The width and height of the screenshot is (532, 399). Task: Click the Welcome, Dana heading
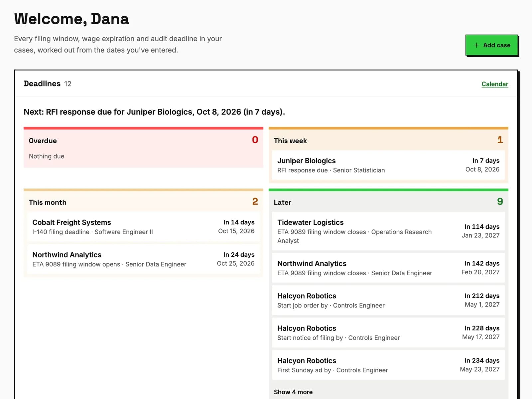pos(71,19)
